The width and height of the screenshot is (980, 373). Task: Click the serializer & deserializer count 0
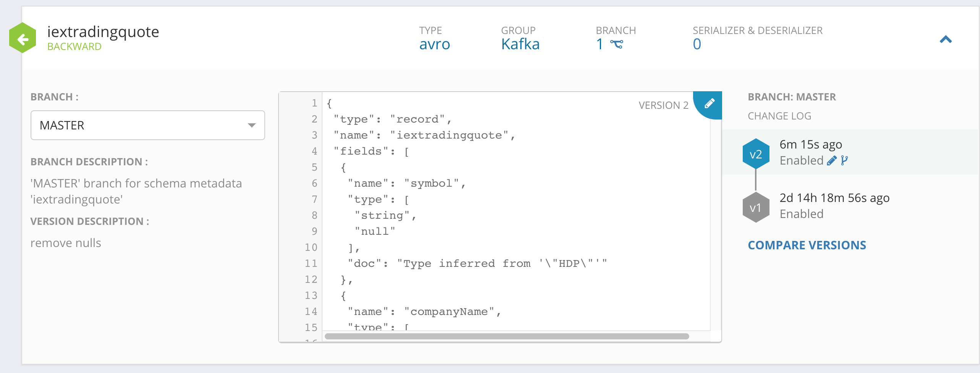697,44
